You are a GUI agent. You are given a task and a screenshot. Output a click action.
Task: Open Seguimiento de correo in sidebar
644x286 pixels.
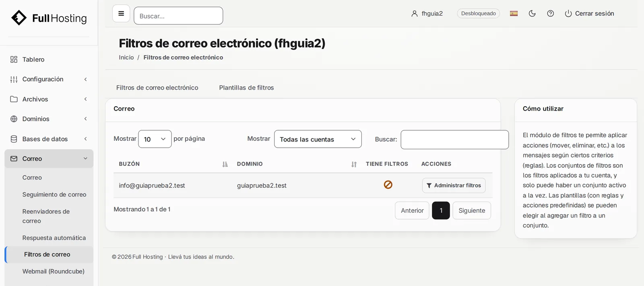point(54,195)
